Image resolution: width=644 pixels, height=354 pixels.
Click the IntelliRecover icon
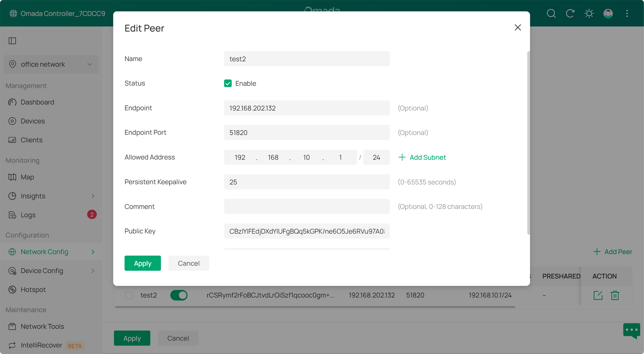(x=12, y=345)
